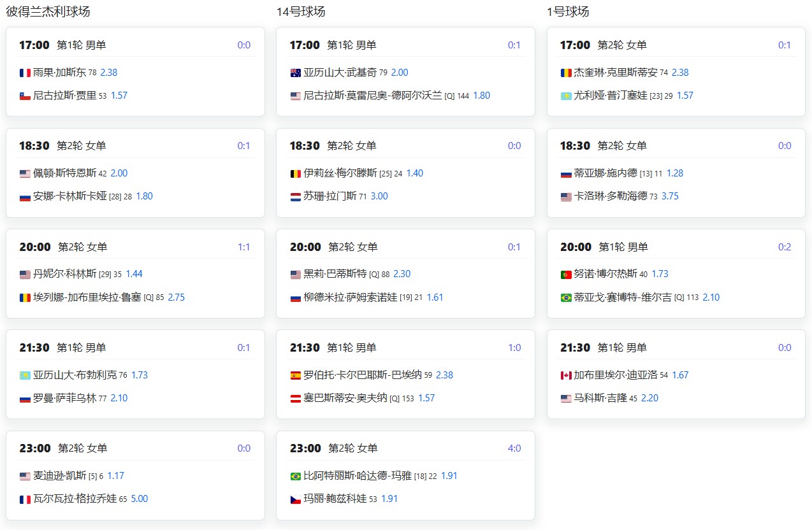
Task: Open player 蒂亚娜·施内德 name link
Action: pos(605,173)
